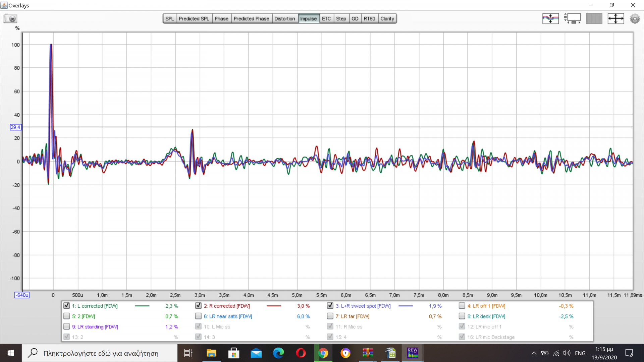644x362 pixels.
Task: Switch to the SPL tab
Action: (170, 18)
